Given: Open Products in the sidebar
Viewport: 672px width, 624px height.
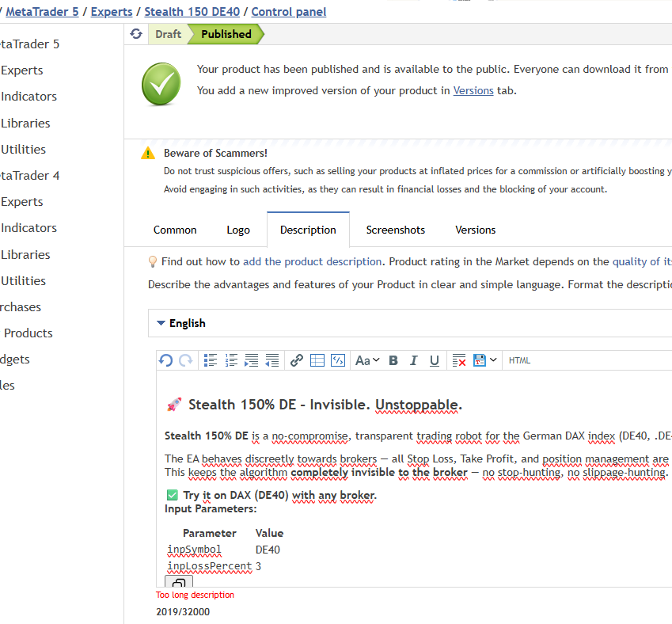Looking at the screenshot, I should (x=28, y=333).
